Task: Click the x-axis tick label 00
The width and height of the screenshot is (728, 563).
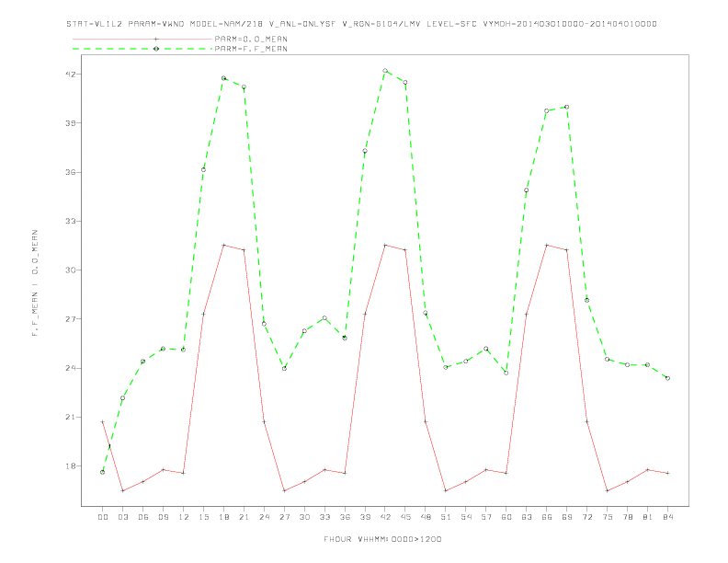Action: pyautogui.click(x=103, y=517)
